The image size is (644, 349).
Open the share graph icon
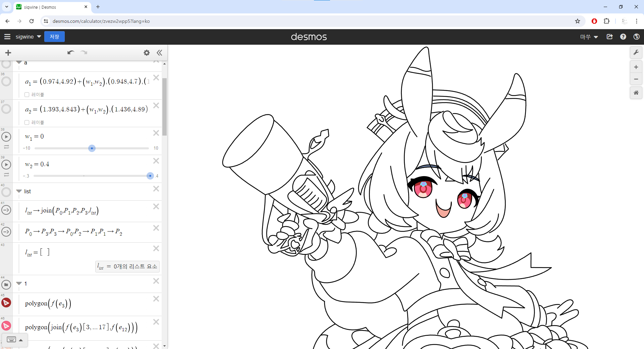(610, 37)
